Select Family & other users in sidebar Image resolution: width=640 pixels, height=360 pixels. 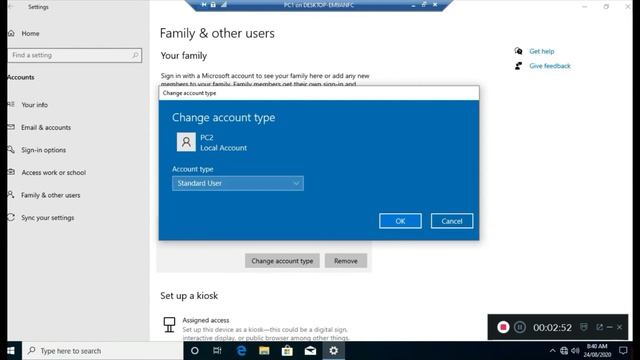51,195
